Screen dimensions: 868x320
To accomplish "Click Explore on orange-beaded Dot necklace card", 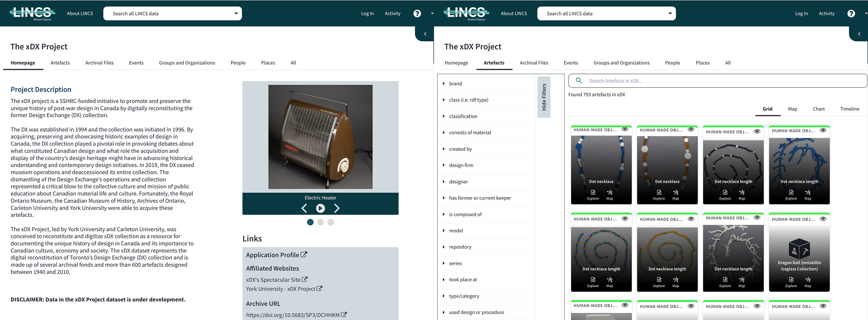I will pyautogui.click(x=659, y=194).
